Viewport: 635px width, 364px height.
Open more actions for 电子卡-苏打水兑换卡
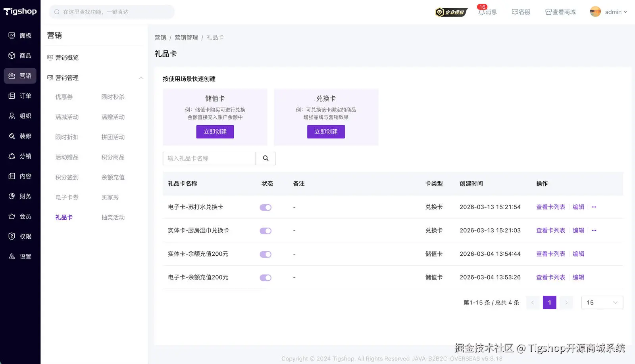click(594, 207)
